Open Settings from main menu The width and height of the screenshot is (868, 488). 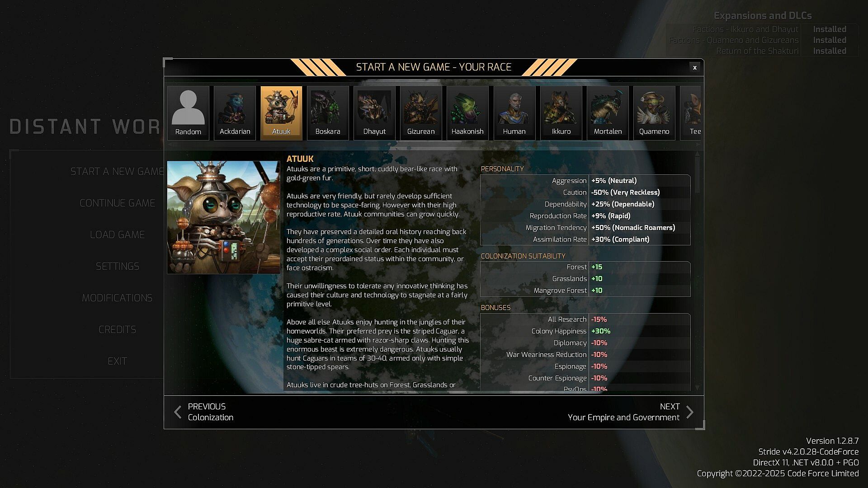118,267
